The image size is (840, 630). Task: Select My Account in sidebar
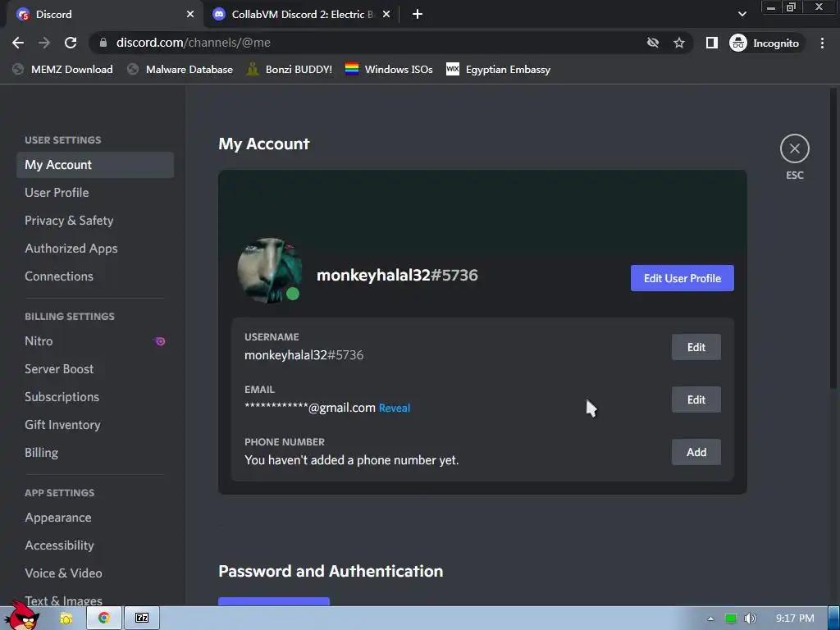(x=95, y=165)
